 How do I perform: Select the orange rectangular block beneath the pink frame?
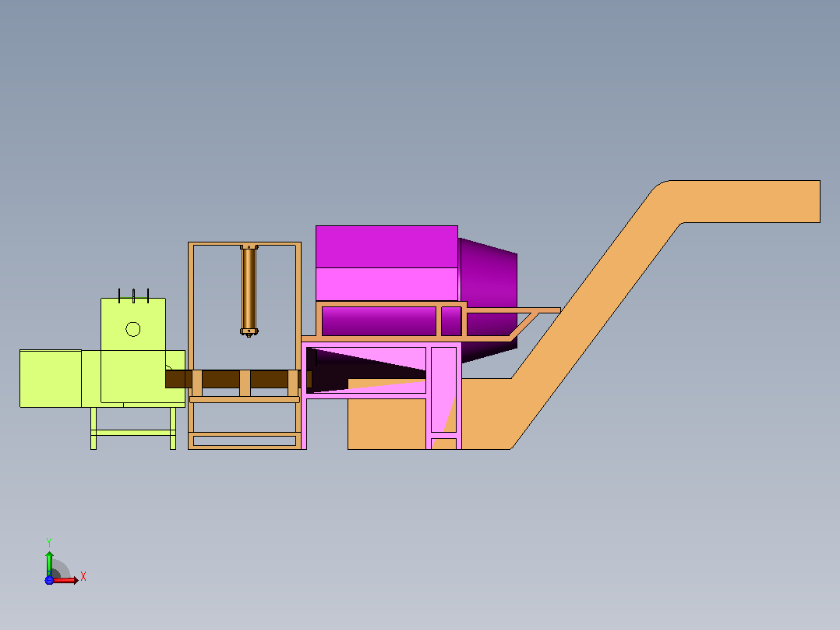pyautogui.click(x=386, y=423)
